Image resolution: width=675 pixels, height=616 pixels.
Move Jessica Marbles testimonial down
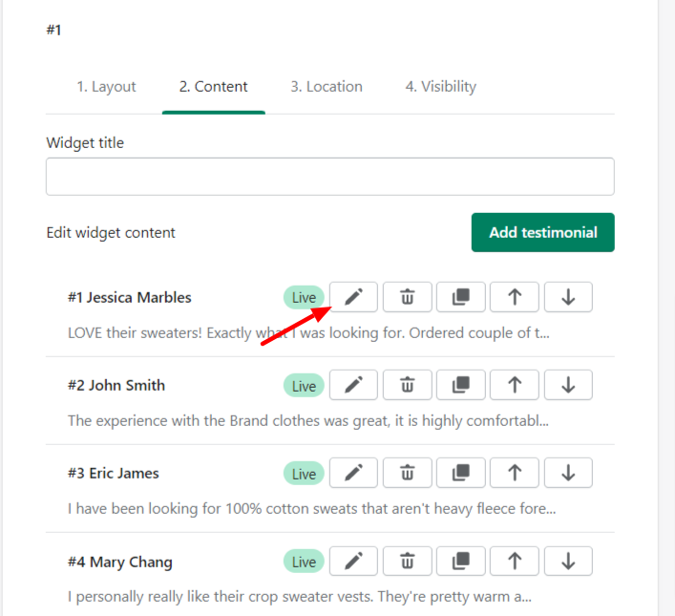point(568,297)
